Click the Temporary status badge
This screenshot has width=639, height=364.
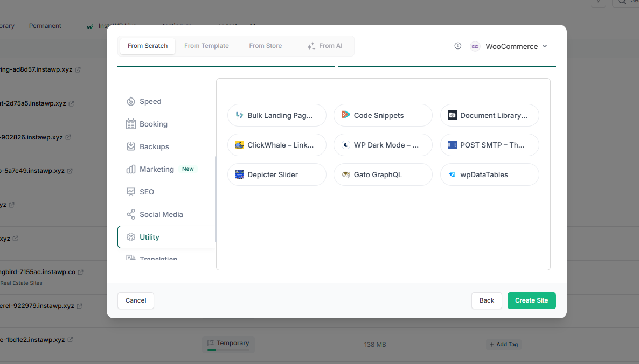coord(228,344)
